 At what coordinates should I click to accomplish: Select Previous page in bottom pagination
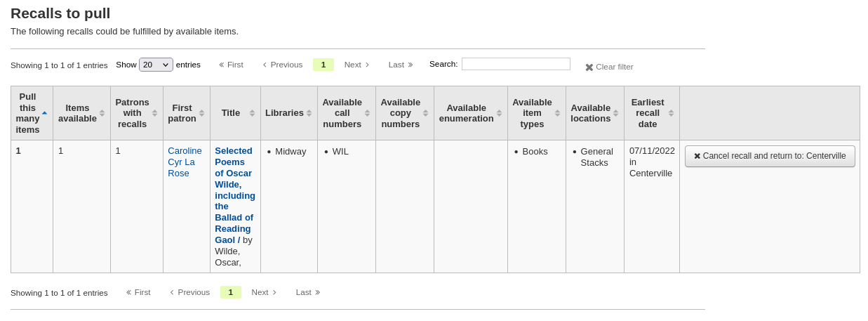(x=189, y=292)
